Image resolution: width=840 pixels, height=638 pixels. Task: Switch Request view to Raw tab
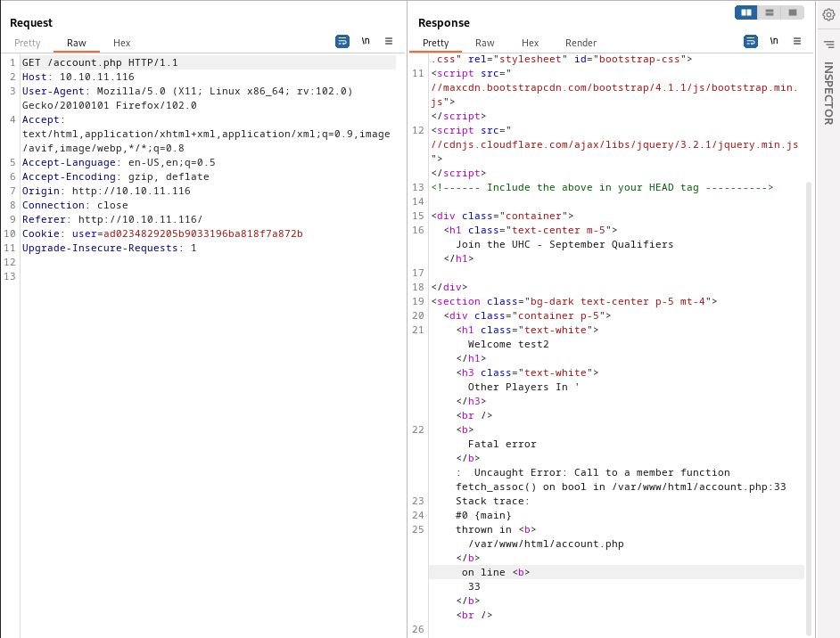click(x=77, y=43)
